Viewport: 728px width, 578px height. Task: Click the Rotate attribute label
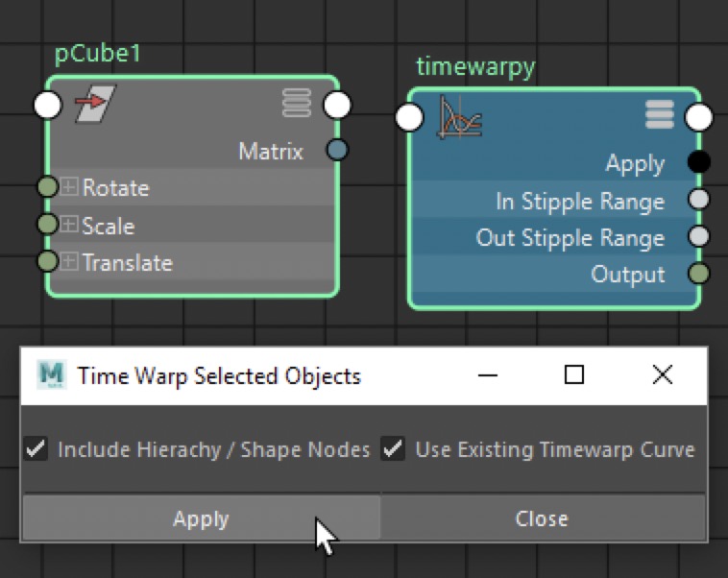(115, 188)
